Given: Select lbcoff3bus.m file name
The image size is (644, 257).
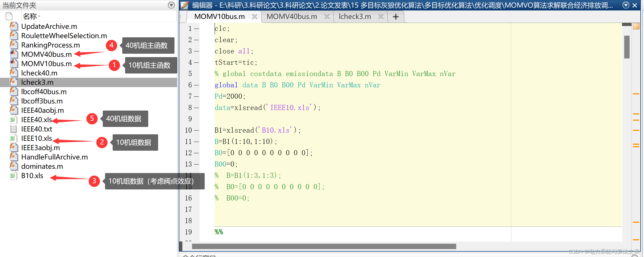Looking at the screenshot, I should (x=42, y=101).
